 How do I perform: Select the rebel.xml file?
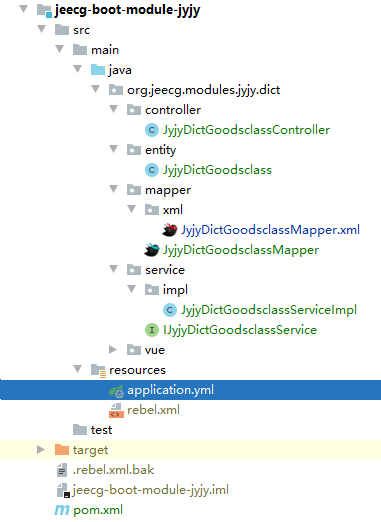(x=153, y=410)
